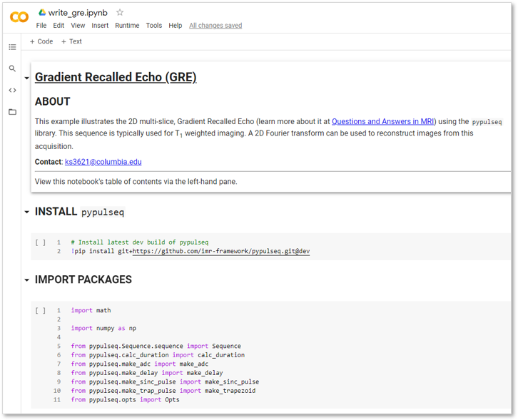
Task: Open the table of contents sidebar icon
Action: [x=12, y=47]
